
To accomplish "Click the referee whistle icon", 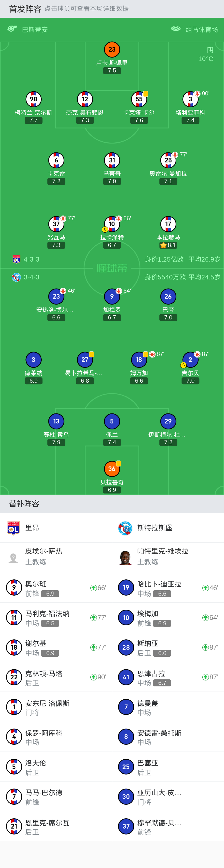I will pos(12,29).
